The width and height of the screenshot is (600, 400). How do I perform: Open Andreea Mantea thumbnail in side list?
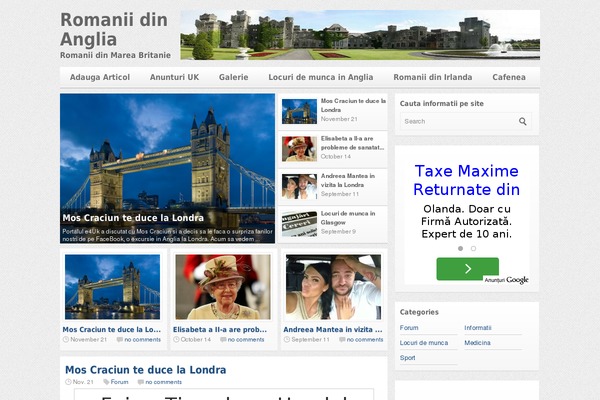299,186
